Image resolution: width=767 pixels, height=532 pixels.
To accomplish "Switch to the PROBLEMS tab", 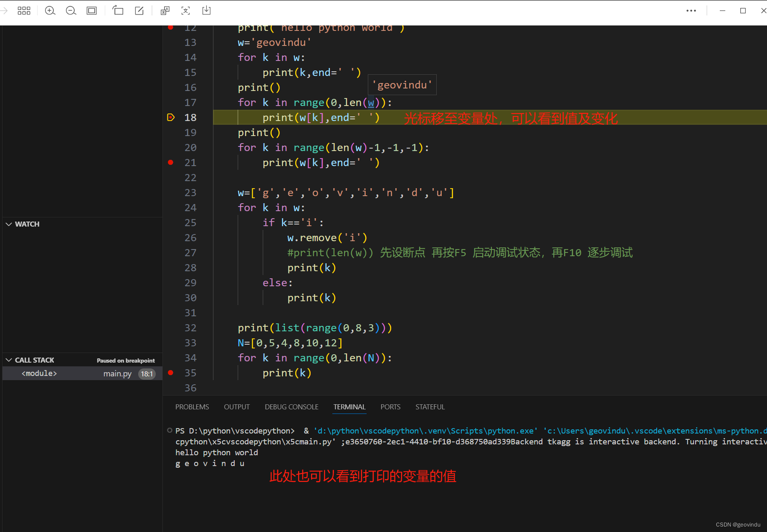I will click(192, 407).
